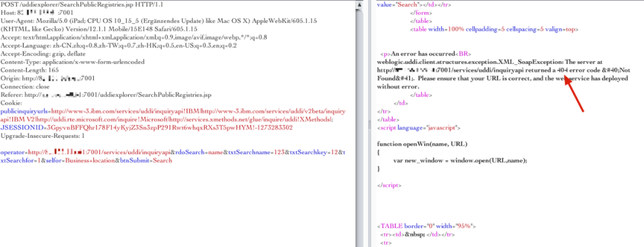
Task: Click the Origin header line
Action: [x=48, y=78]
